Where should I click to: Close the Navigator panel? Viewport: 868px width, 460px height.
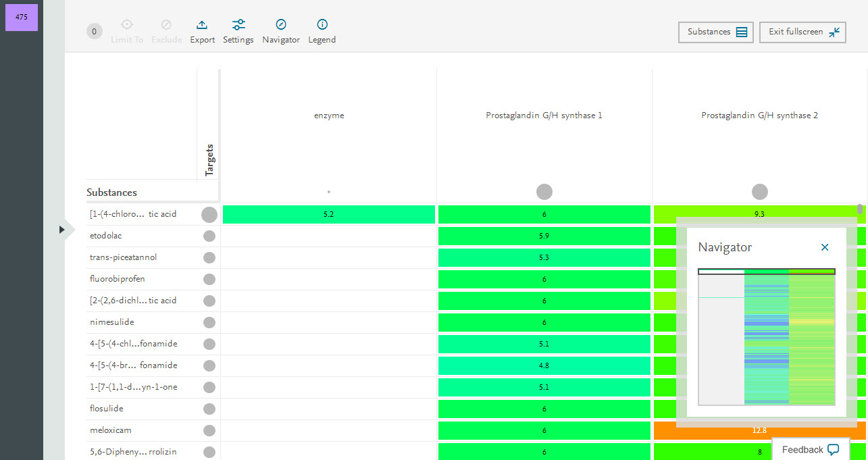pyautogui.click(x=825, y=247)
